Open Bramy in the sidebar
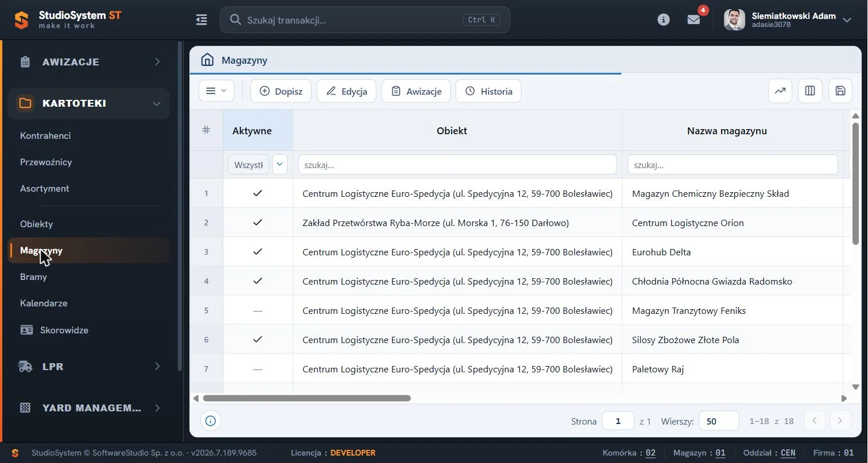The height and width of the screenshot is (463, 868). [x=33, y=277]
